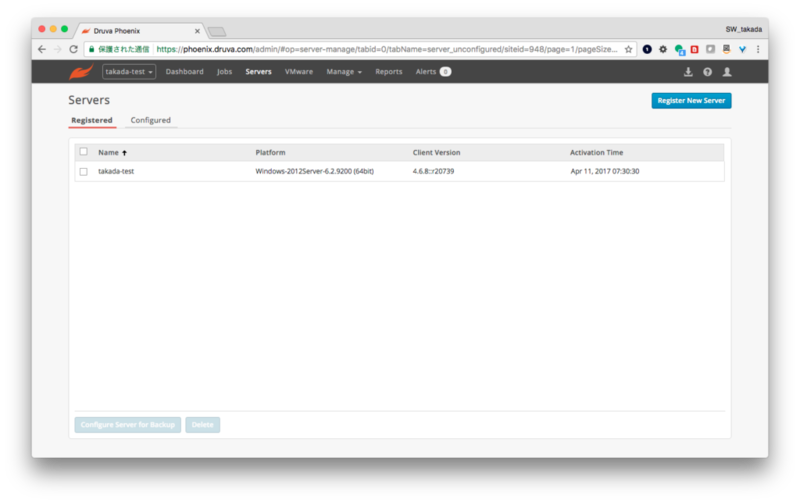
Task: Tick the select-all checkbox in table header
Action: [x=84, y=152]
